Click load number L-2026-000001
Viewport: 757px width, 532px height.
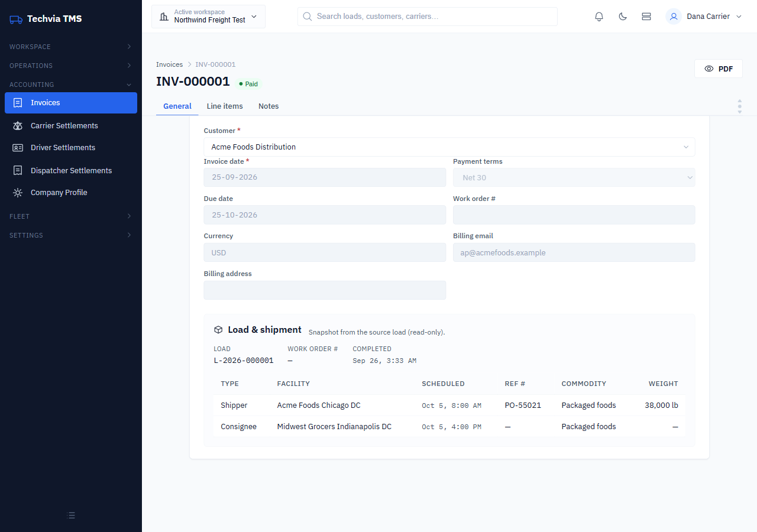pyautogui.click(x=244, y=361)
